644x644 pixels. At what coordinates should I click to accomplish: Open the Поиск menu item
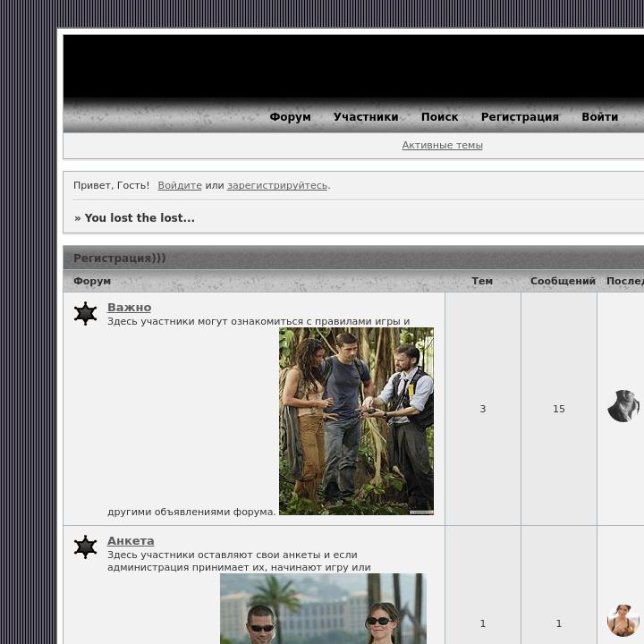coord(439,117)
